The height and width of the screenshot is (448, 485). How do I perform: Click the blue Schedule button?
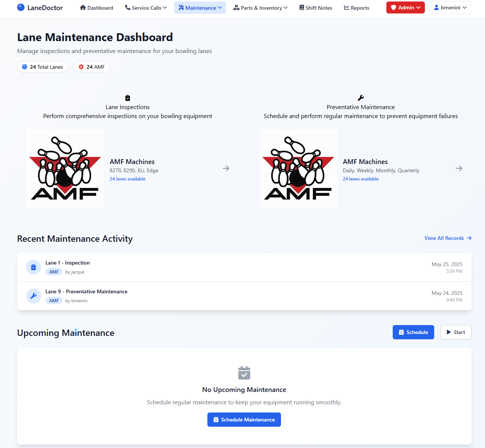coord(413,332)
